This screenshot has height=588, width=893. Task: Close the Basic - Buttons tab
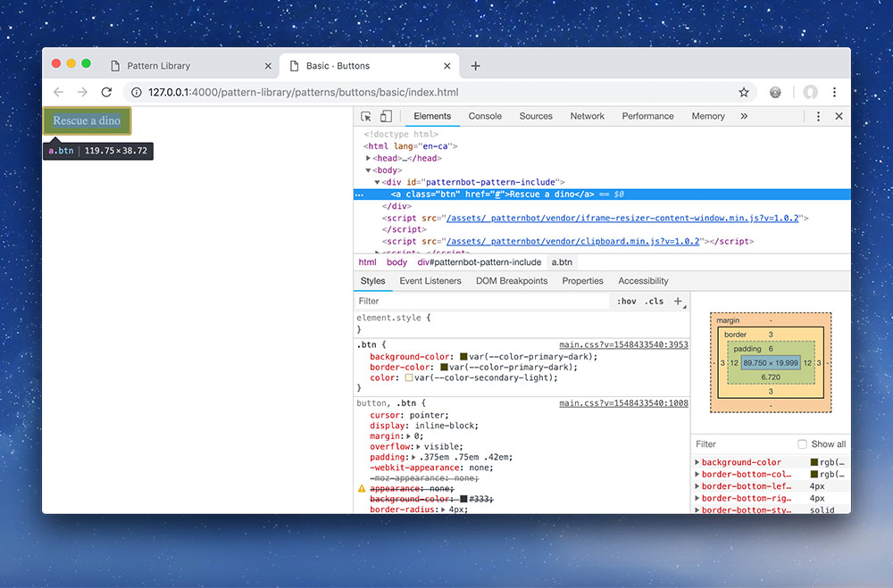(447, 66)
